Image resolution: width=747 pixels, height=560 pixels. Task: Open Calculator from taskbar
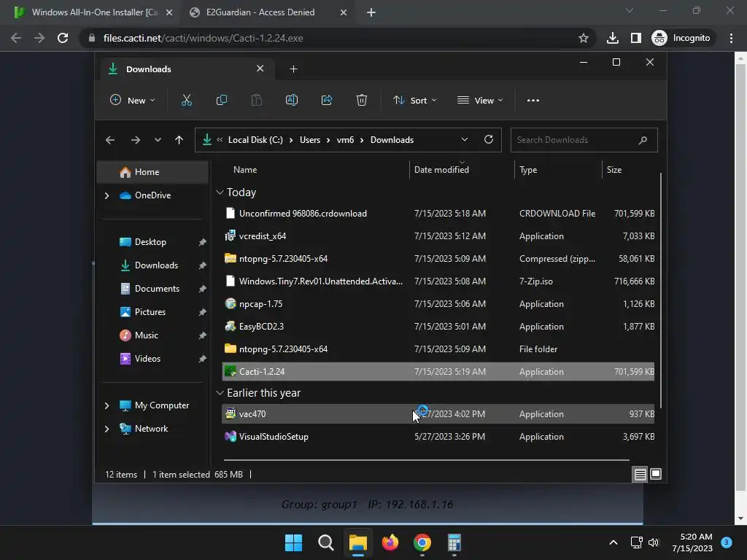tap(454, 542)
